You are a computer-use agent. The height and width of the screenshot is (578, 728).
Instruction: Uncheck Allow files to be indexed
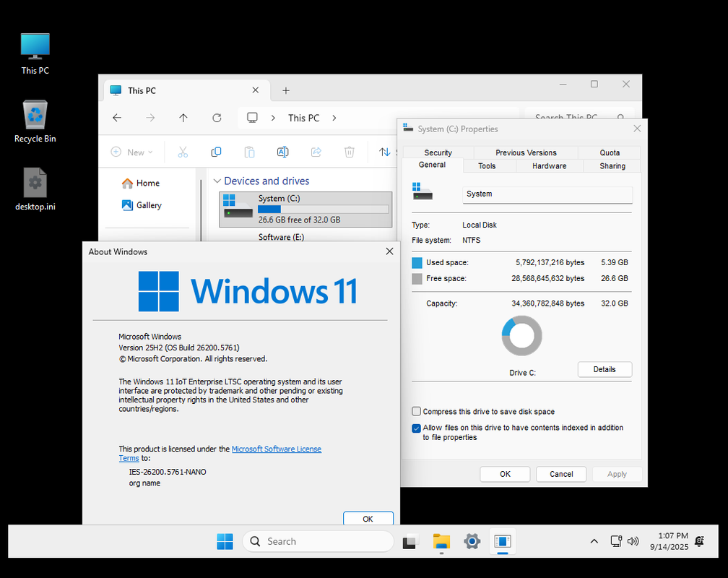tap(417, 428)
